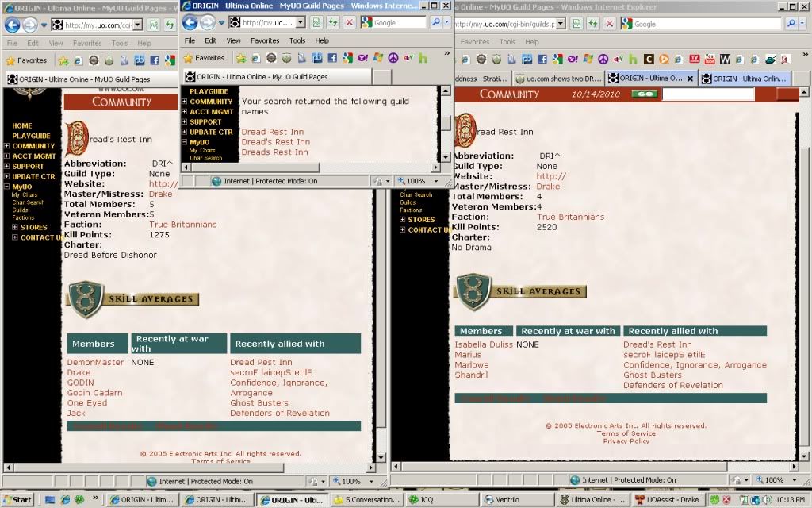This screenshot has height=508, width=812.
Task: Open Help menu in right window
Action: (x=532, y=42)
